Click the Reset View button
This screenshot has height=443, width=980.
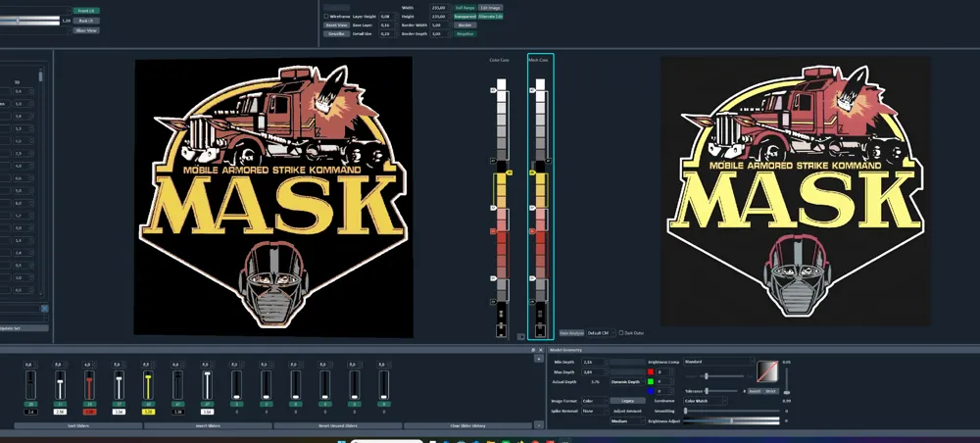pyautogui.click(x=337, y=25)
